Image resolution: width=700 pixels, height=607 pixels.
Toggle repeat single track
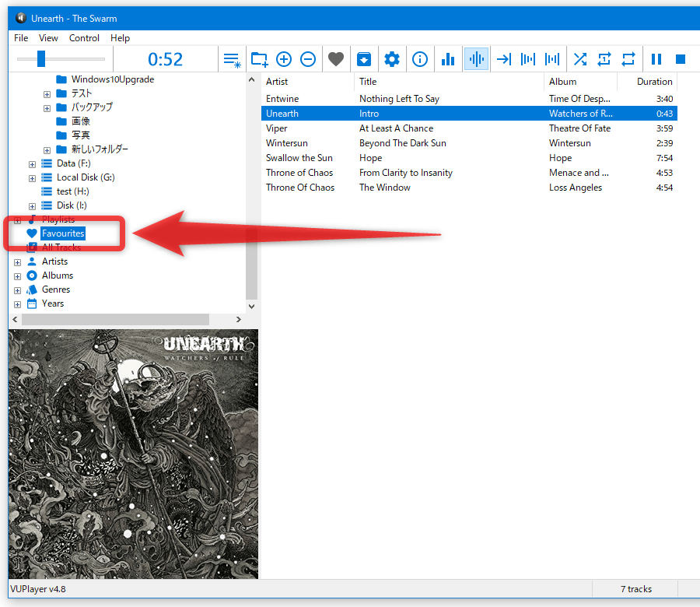[x=604, y=59]
